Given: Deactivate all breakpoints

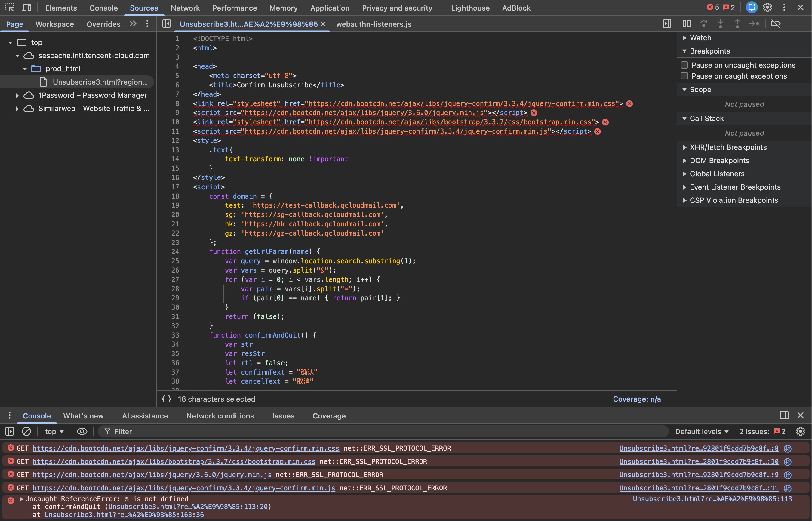Looking at the screenshot, I should [x=776, y=24].
